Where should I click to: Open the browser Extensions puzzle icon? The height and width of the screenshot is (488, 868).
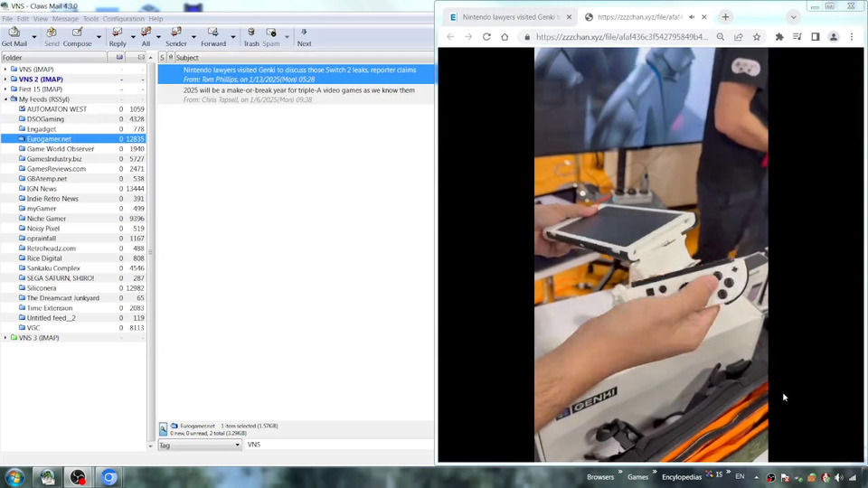click(779, 37)
